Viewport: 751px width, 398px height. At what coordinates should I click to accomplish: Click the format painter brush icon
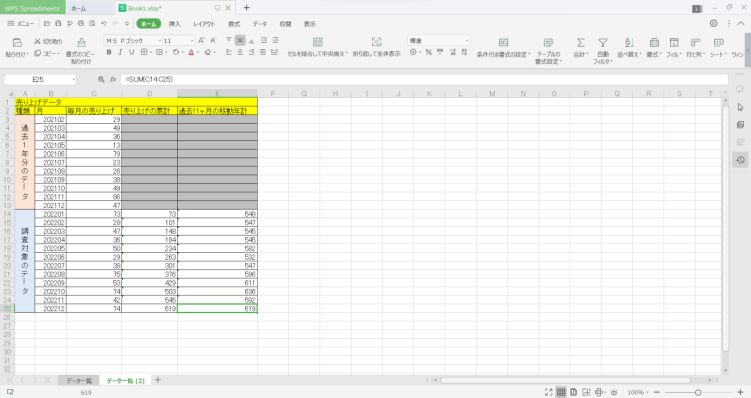[x=81, y=43]
